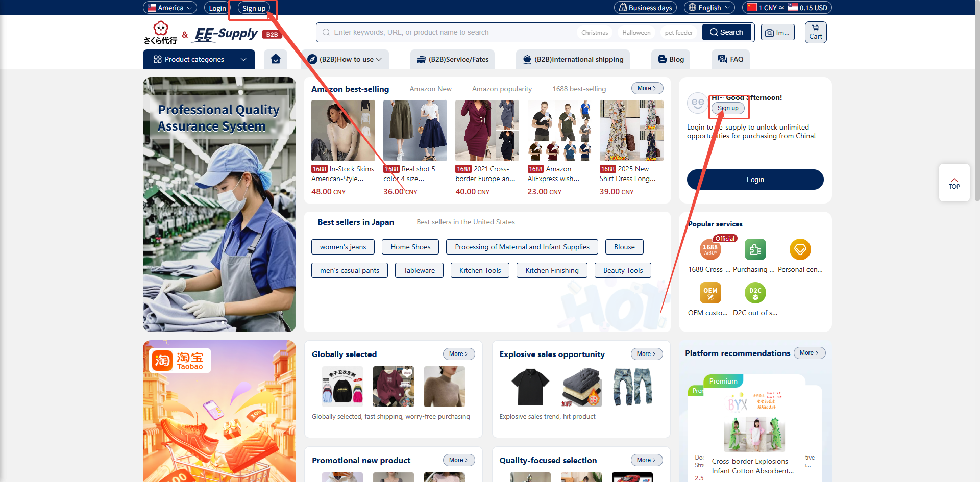Click the OEM customization service icon

710,293
